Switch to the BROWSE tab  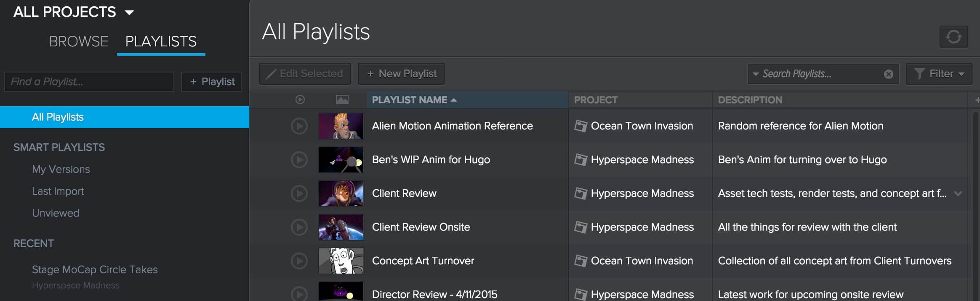pos(79,41)
